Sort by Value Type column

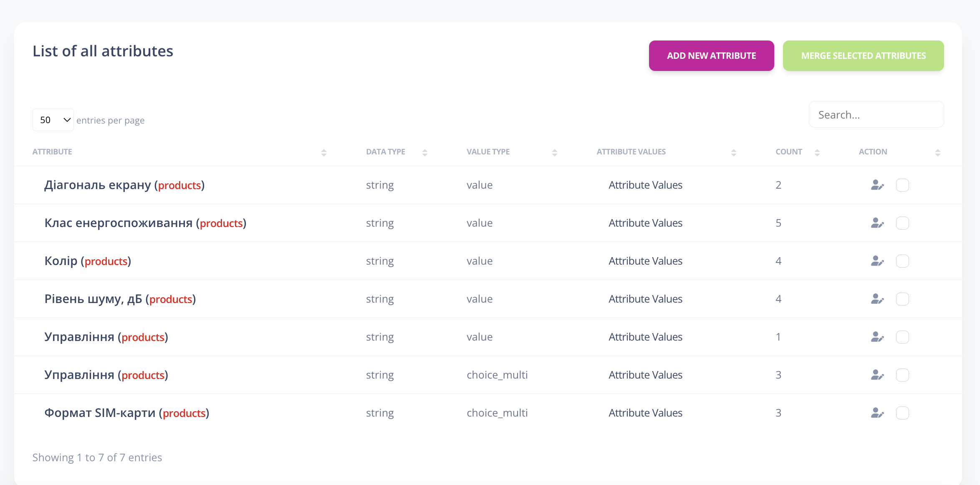coord(488,152)
